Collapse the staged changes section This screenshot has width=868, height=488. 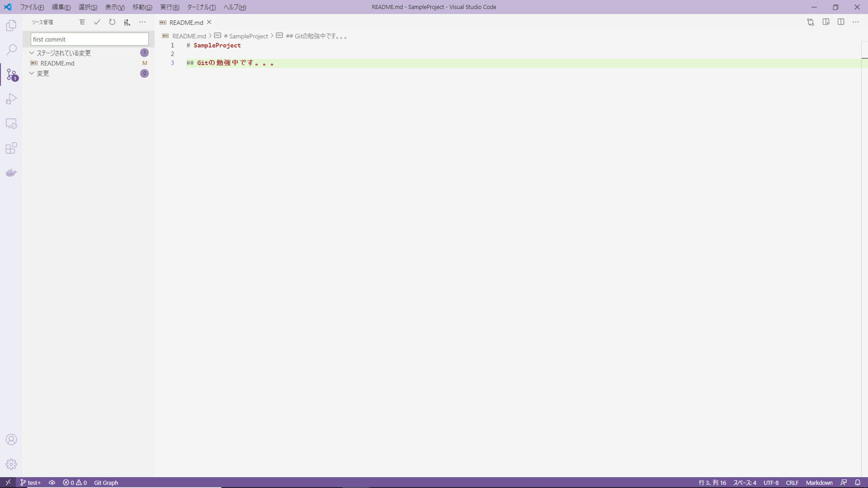(31, 52)
